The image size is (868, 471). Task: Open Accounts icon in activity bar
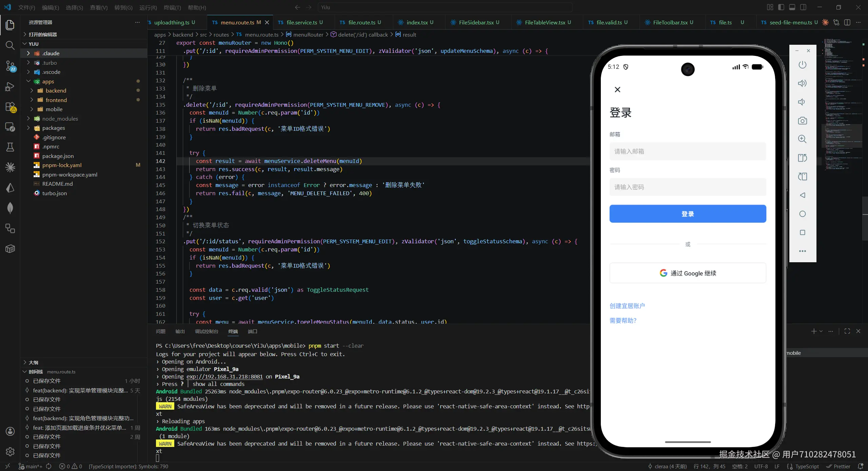(x=10, y=431)
